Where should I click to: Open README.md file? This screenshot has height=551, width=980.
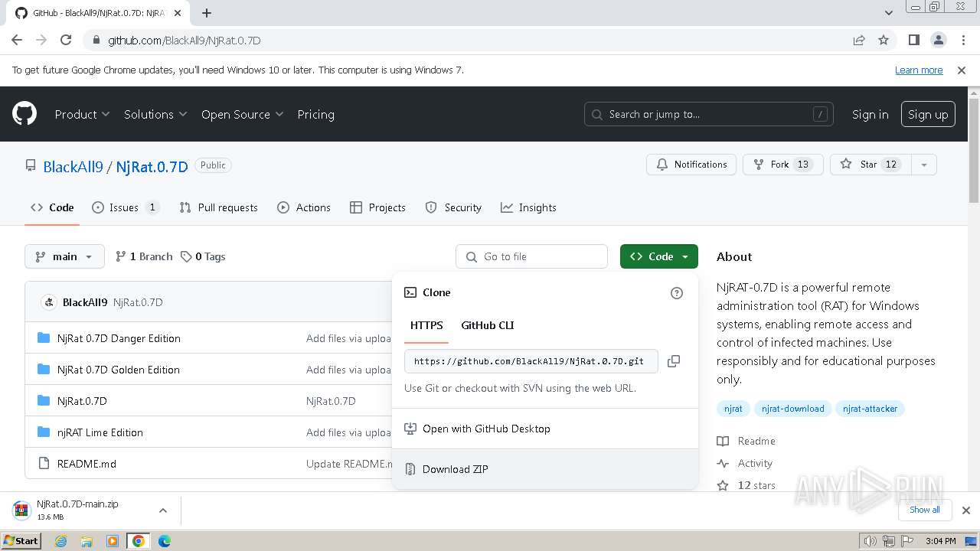click(87, 464)
